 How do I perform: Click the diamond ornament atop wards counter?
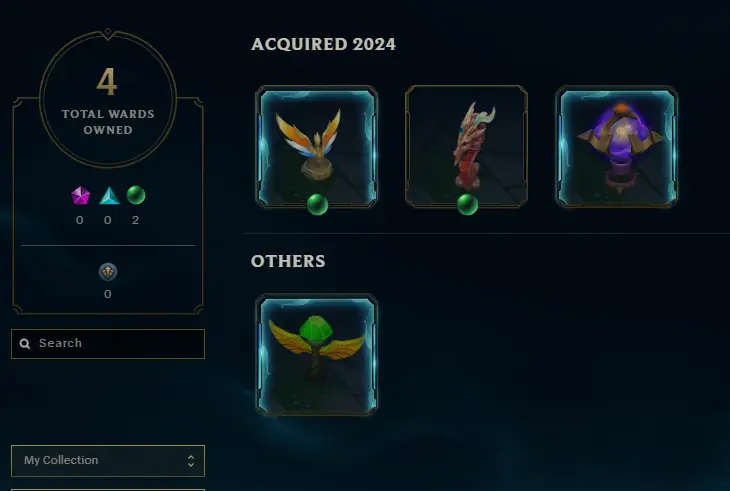[x=108, y=32]
